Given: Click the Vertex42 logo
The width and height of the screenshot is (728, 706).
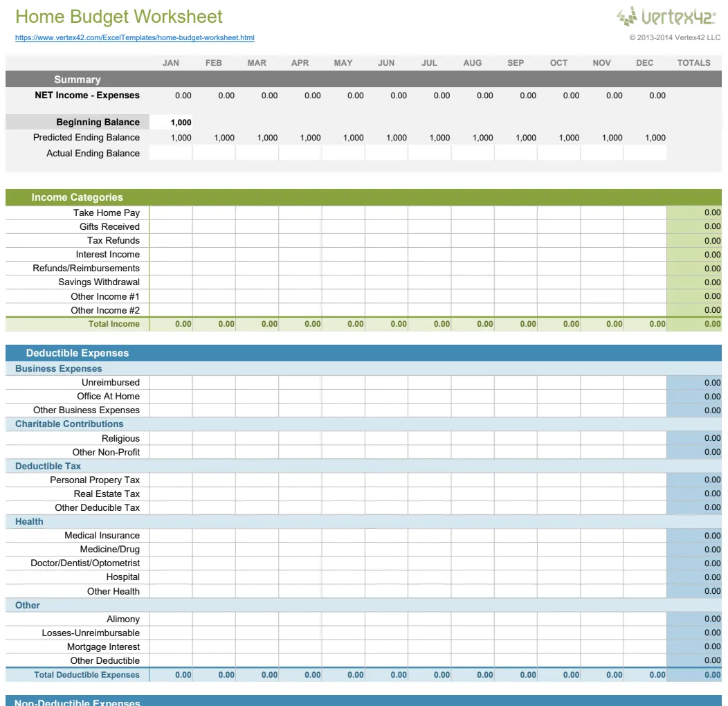Looking at the screenshot, I should [x=666, y=16].
